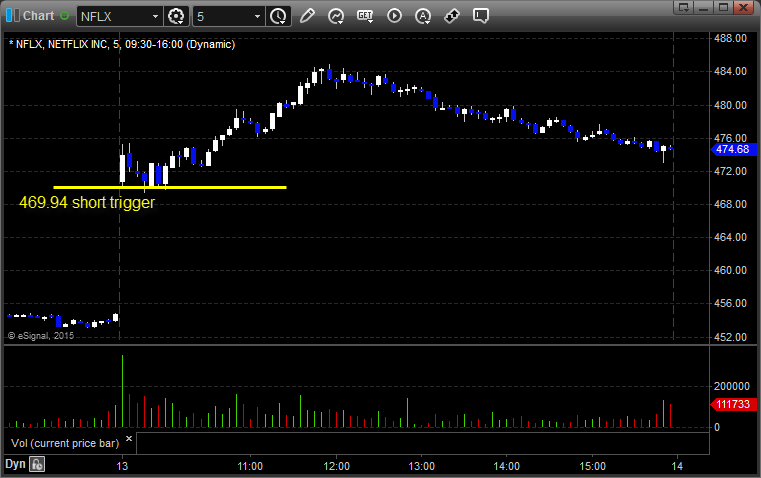
Task: Click the 480.00 price axis label
Action: [x=730, y=105]
